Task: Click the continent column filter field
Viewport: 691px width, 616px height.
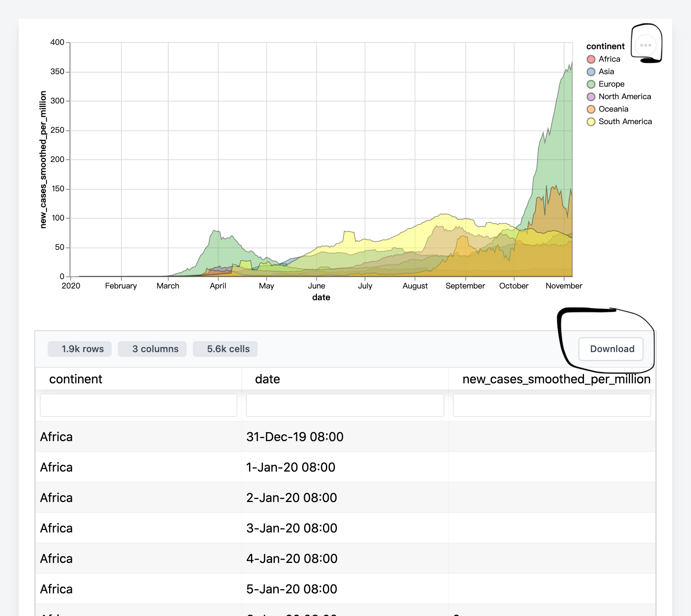Action: point(139,405)
